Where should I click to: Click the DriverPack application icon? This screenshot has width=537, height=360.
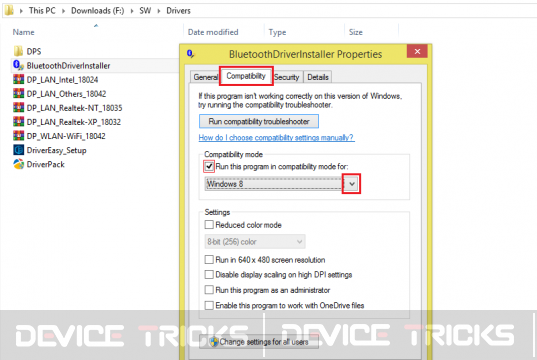click(18, 164)
